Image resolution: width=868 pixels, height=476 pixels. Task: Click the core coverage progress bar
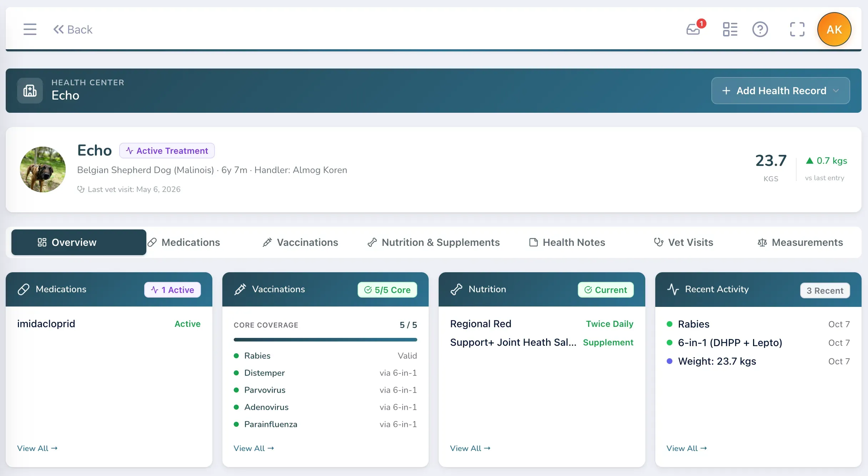(x=325, y=340)
